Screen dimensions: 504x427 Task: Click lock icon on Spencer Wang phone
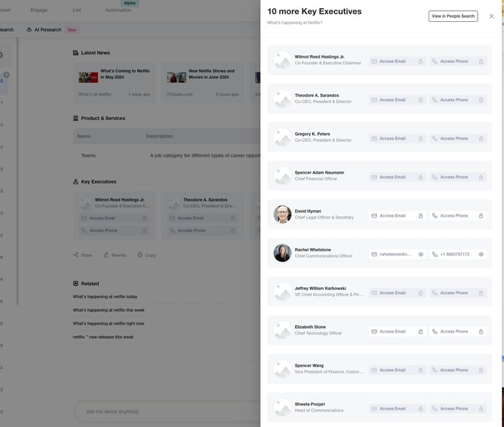pos(481,370)
